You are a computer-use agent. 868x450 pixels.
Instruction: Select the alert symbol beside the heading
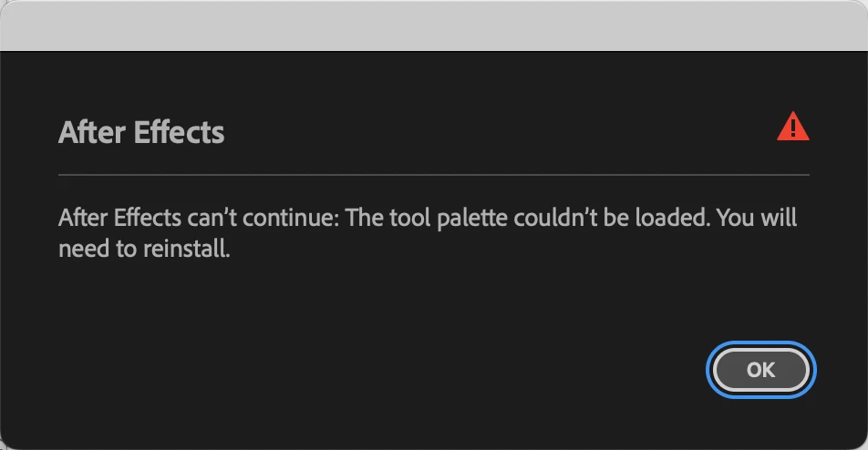(x=792, y=127)
